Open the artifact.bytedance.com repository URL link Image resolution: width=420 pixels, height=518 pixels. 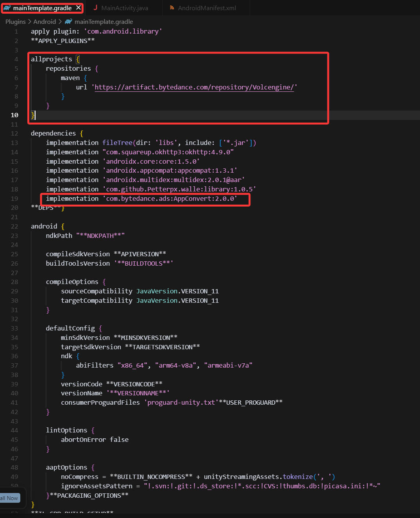(194, 87)
